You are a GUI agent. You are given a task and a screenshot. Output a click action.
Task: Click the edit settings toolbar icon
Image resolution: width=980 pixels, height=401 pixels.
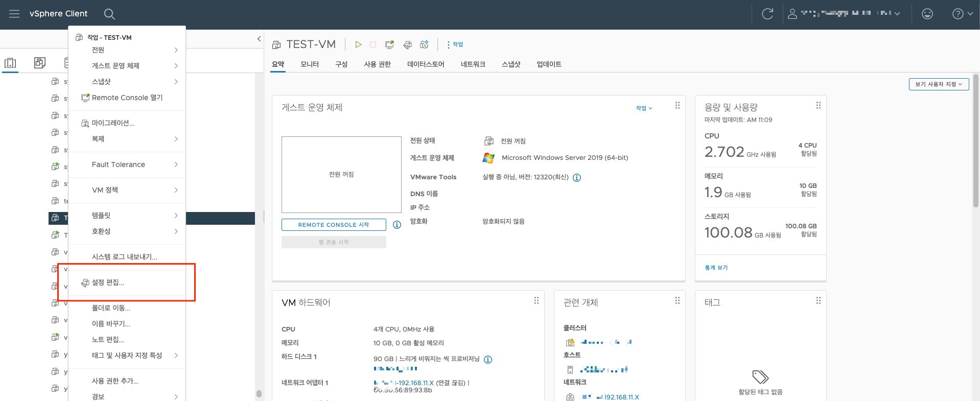[407, 45]
